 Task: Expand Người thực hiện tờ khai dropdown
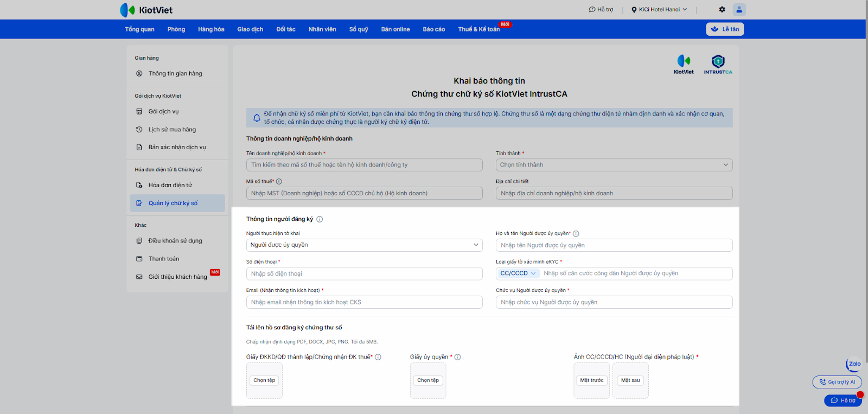tap(364, 245)
